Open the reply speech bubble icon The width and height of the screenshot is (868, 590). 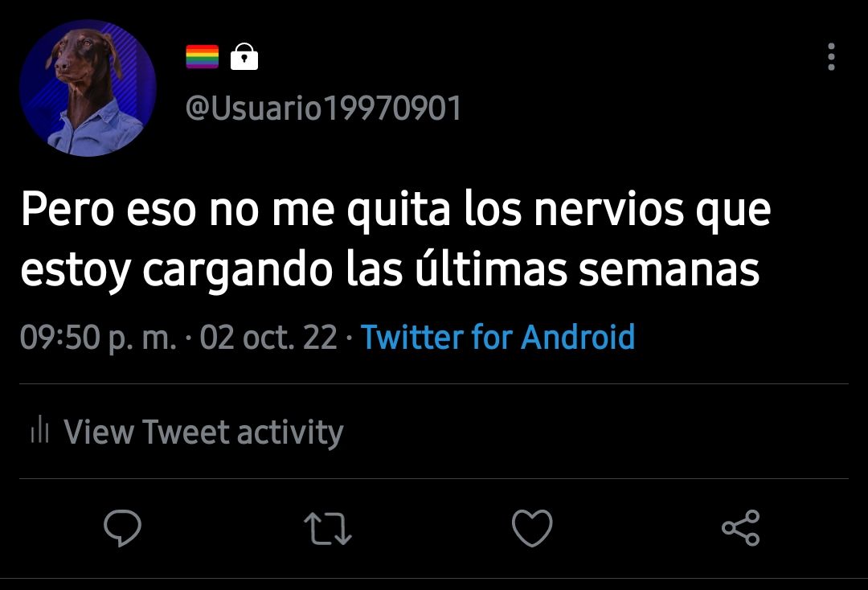coord(122,528)
